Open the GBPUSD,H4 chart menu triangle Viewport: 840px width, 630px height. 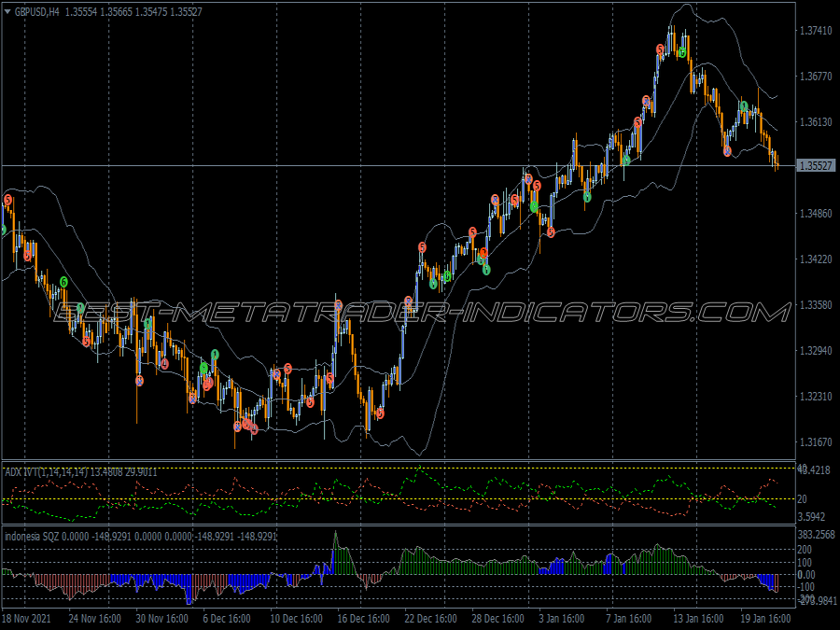point(7,12)
